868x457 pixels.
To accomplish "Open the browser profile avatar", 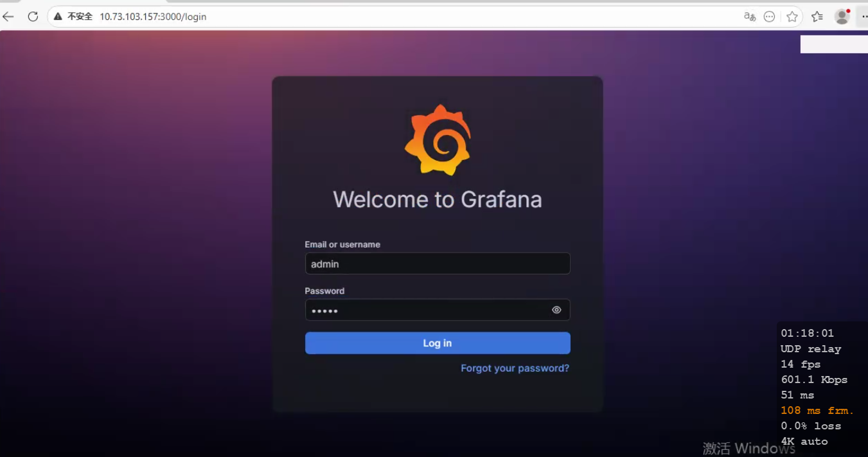I will pos(842,17).
